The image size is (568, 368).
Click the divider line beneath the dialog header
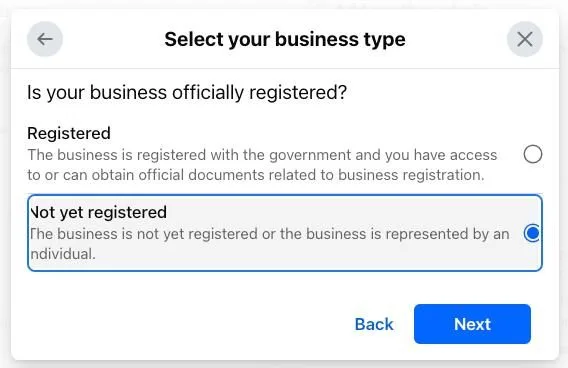(x=285, y=68)
